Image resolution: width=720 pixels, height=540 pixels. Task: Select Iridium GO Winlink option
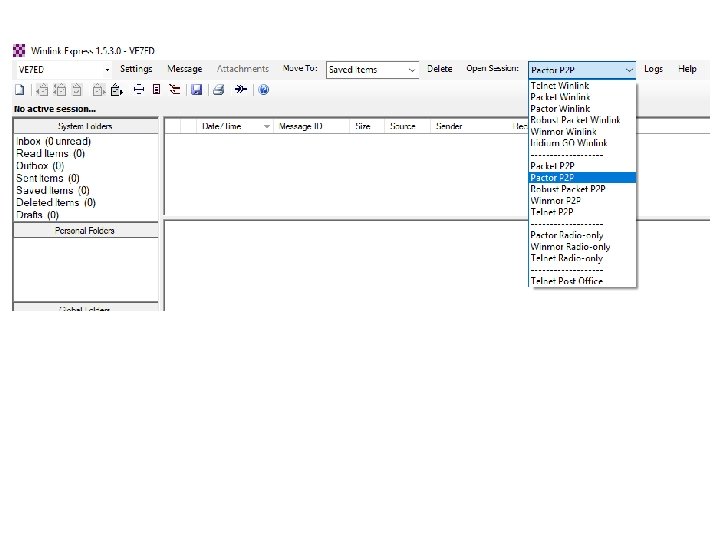click(582, 143)
